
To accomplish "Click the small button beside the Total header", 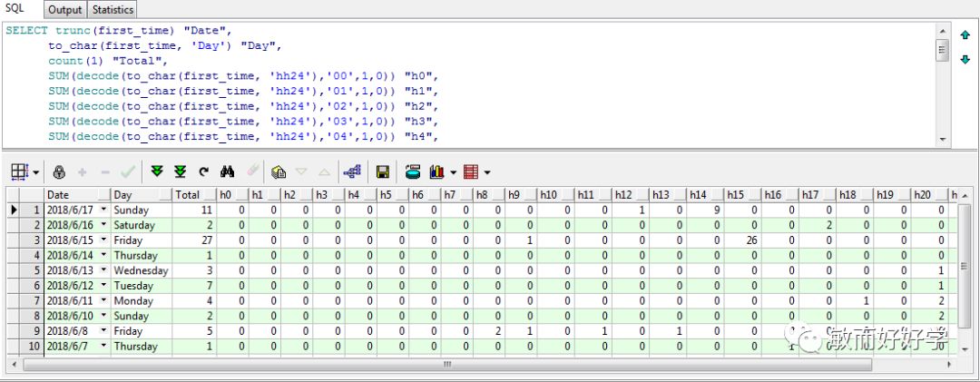I will pyautogui.click(x=210, y=195).
